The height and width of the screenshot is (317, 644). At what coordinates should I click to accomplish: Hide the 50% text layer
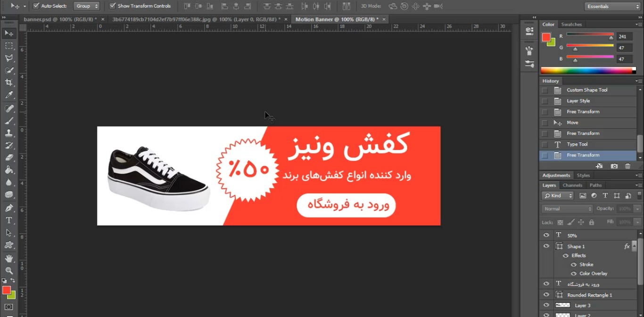tap(546, 235)
